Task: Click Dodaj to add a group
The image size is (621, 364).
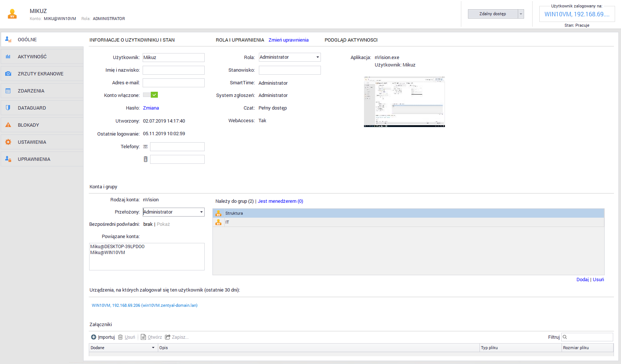Action: (582, 280)
